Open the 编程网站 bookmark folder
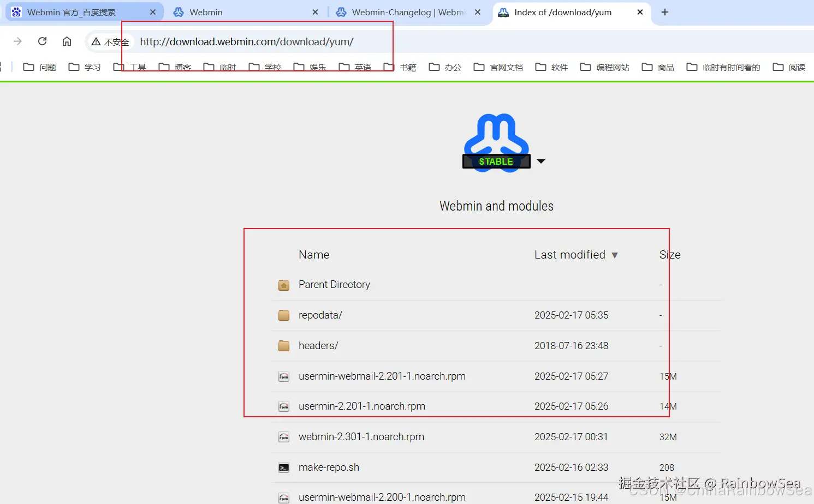 click(605, 67)
